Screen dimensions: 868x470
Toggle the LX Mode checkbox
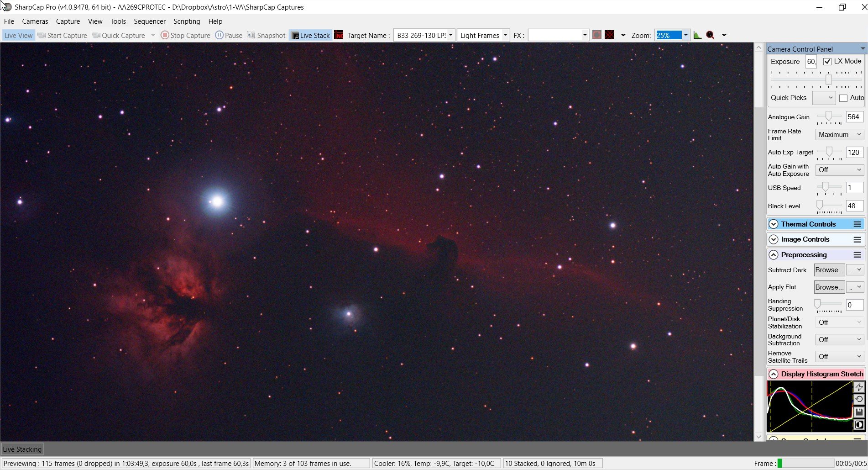pos(827,61)
